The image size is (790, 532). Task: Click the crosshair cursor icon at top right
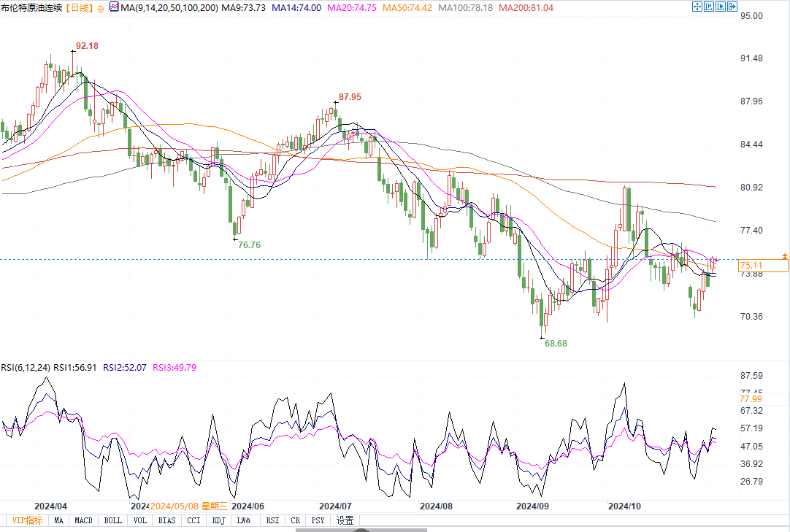(x=696, y=7)
